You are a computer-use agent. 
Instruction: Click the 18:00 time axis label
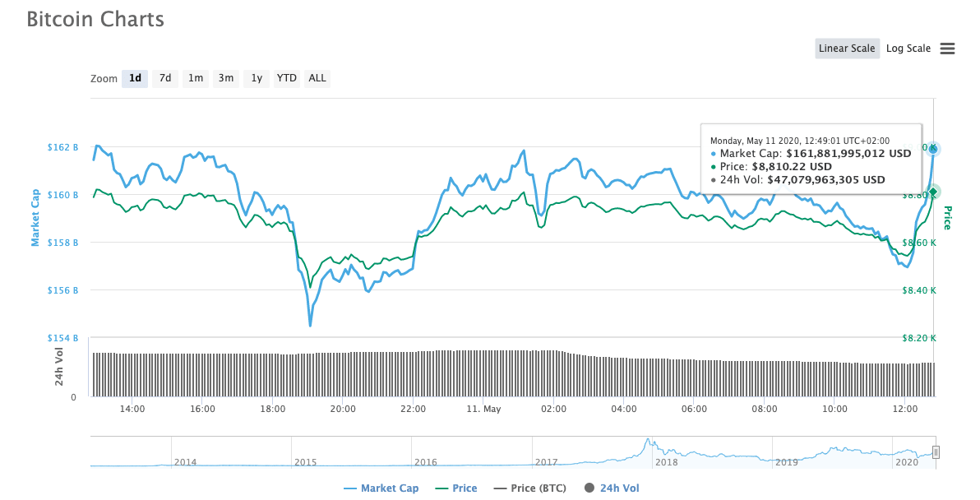coord(272,409)
